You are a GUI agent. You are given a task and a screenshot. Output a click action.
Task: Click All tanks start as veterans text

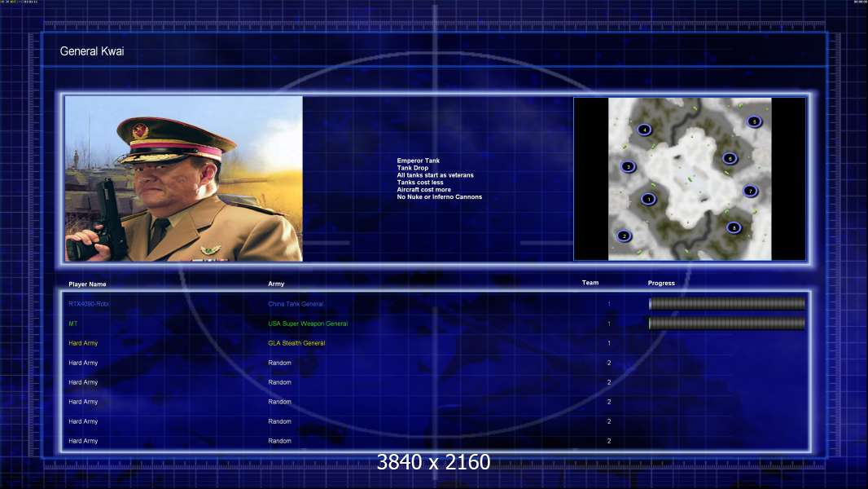pos(435,175)
